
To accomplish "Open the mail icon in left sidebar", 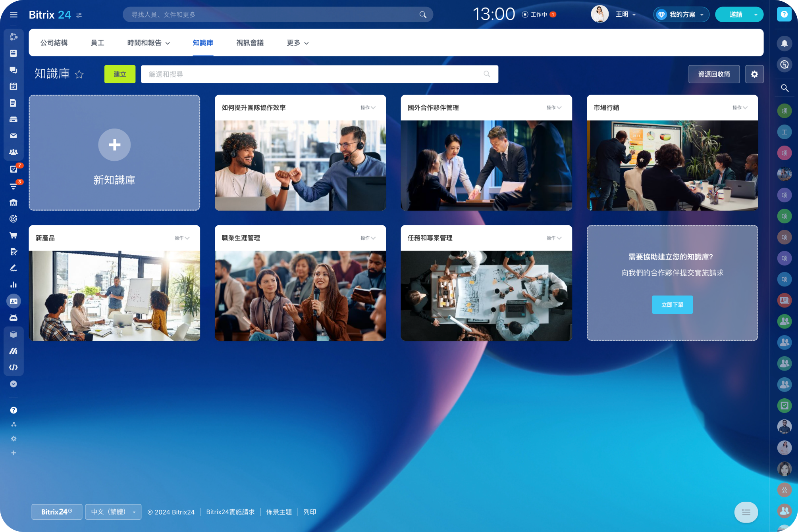I will coord(13,136).
